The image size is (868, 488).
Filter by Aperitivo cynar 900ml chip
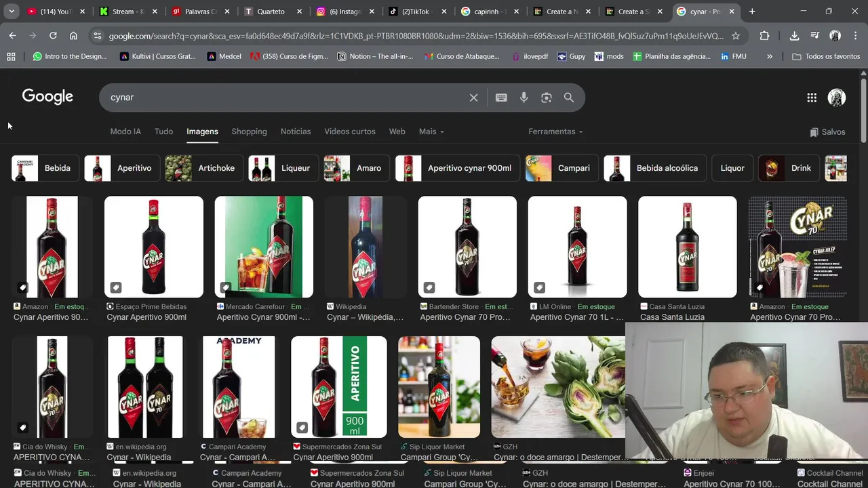tap(458, 168)
